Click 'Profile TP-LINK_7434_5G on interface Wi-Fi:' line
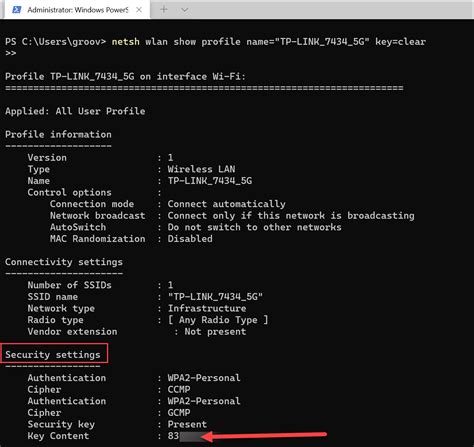The width and height of the screenshot is (474, 447). (125, 76)
